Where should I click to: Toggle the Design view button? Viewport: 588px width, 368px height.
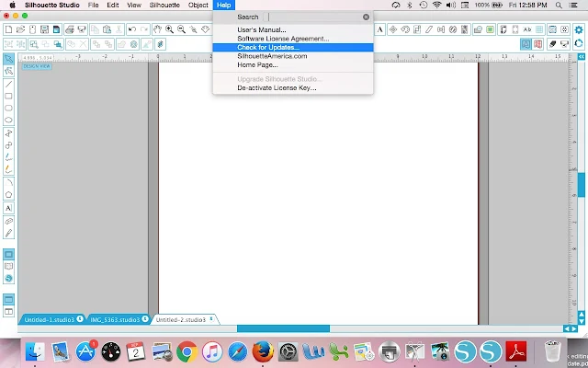(x=8, y=254)
